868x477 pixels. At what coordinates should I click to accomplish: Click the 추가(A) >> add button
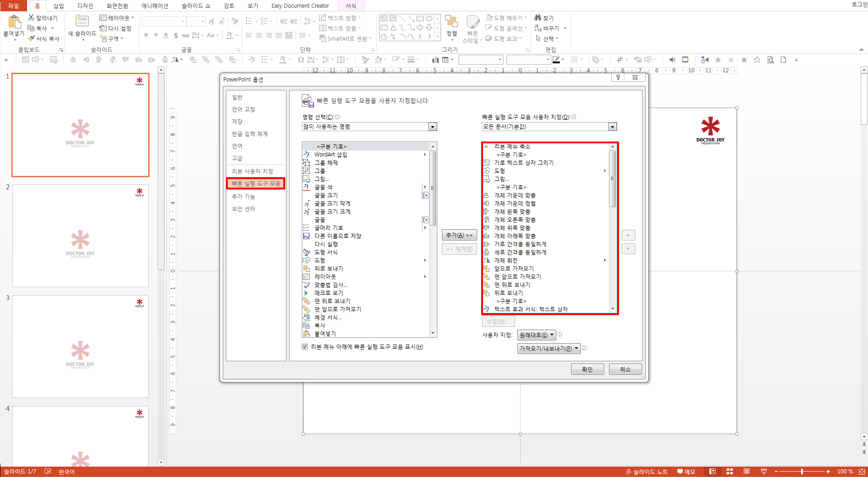[459, 235]
